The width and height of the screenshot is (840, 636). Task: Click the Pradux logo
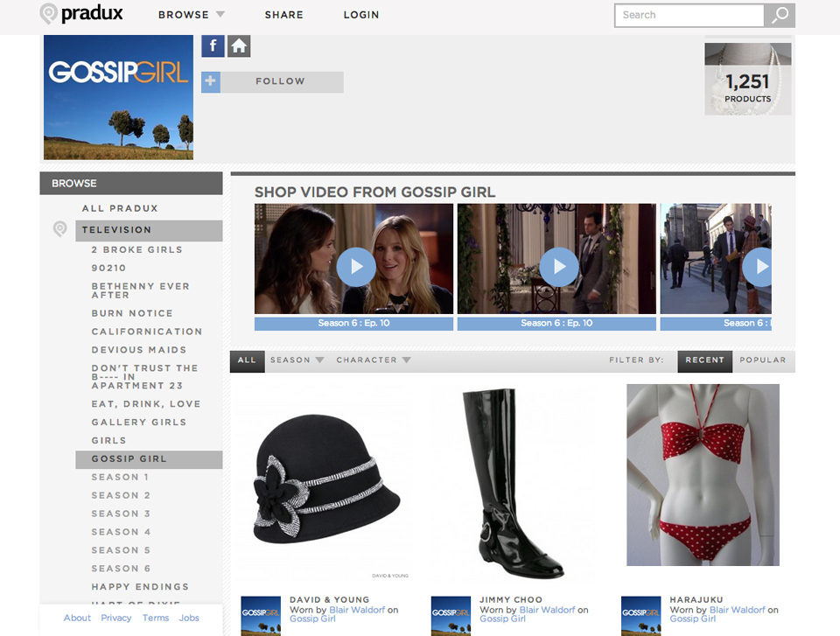[x=81, y=14]
